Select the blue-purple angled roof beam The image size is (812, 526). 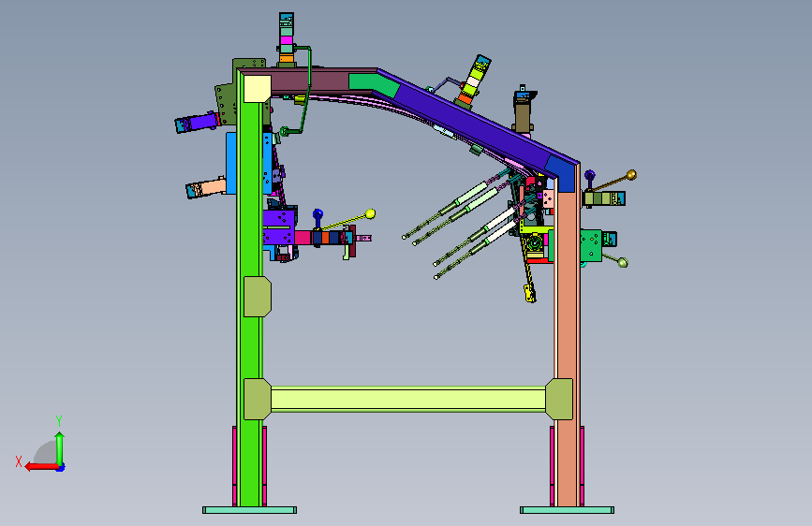coord(474,124)
